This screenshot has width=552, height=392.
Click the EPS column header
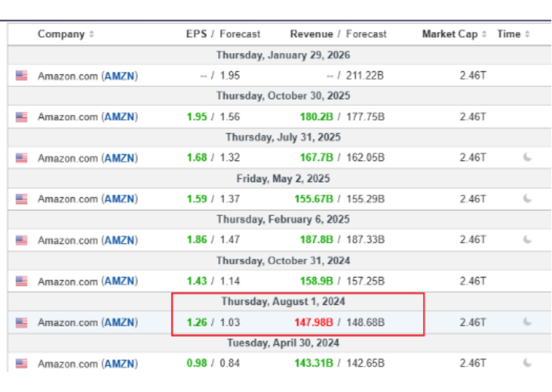coord(196,34)
